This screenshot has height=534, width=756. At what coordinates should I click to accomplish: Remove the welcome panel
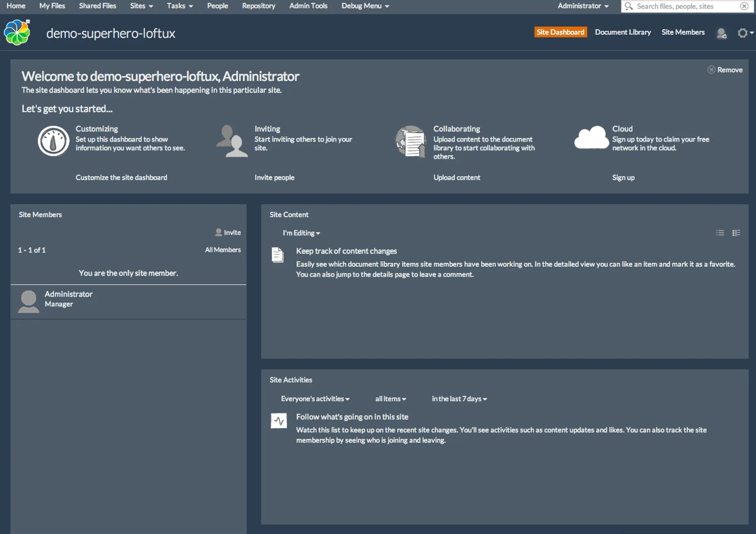725,70
